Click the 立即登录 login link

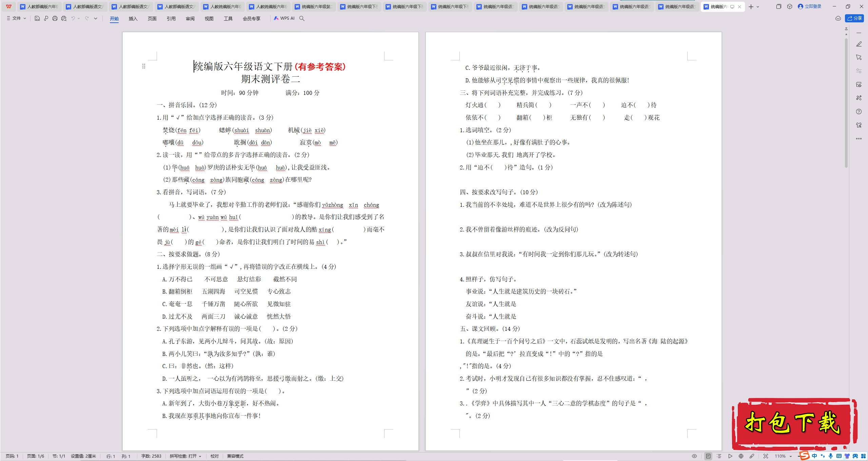(810, 6)
